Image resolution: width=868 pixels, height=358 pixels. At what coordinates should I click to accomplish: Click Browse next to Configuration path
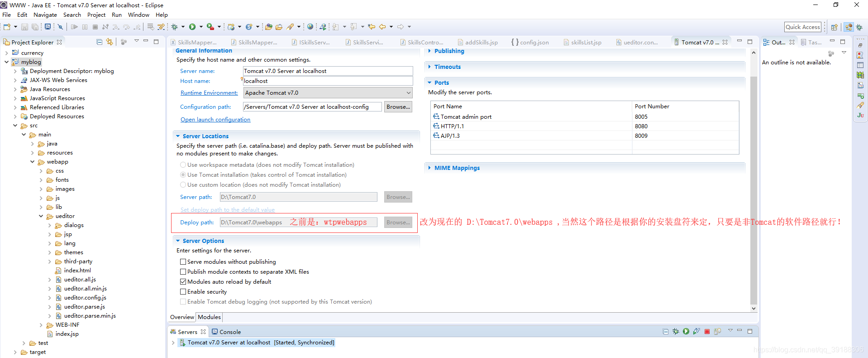[398, 107]
